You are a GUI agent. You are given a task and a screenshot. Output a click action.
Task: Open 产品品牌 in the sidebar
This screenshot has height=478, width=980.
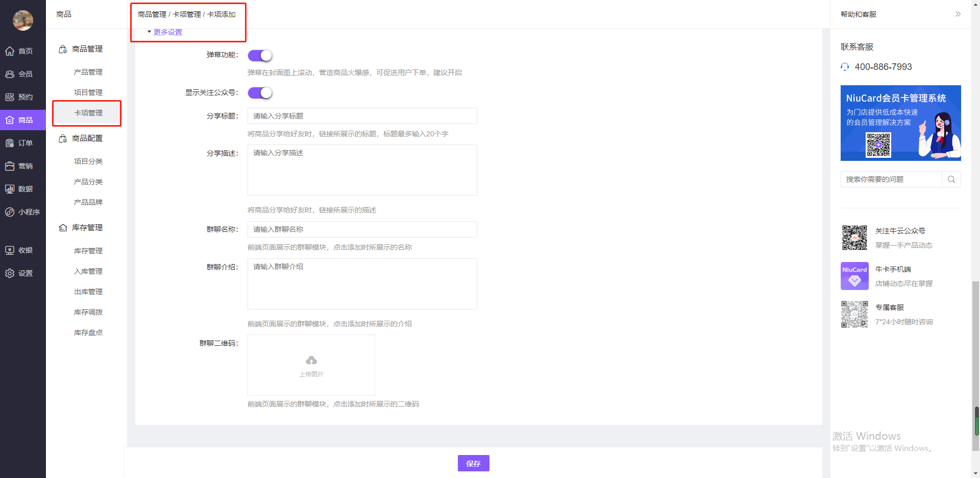[x=88, y=202]
